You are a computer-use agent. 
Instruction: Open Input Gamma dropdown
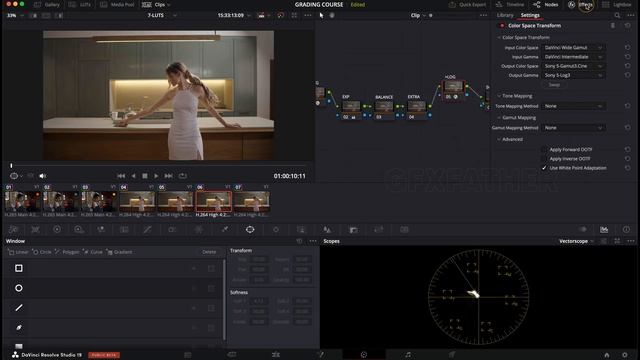tap(573, 57)
